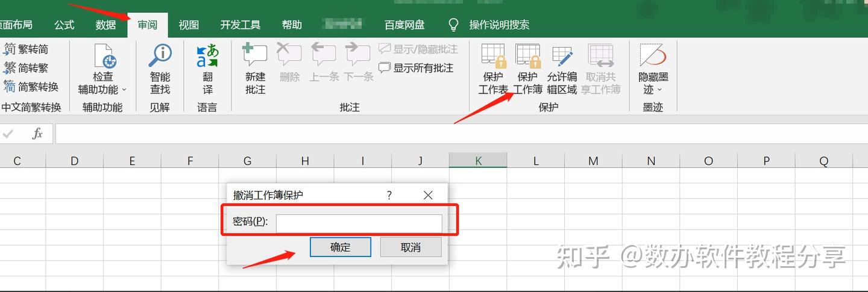Image resolution: width=868 pixels, height=292 pixels.
Task: Open the 开发工具 tab
Action: click(240, 25)
